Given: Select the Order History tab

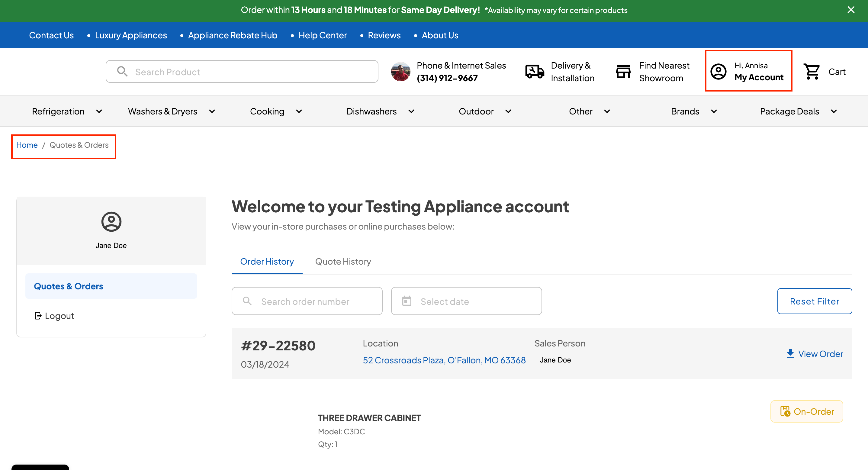Looking at the screenshot, I should [x=267, y=262].
